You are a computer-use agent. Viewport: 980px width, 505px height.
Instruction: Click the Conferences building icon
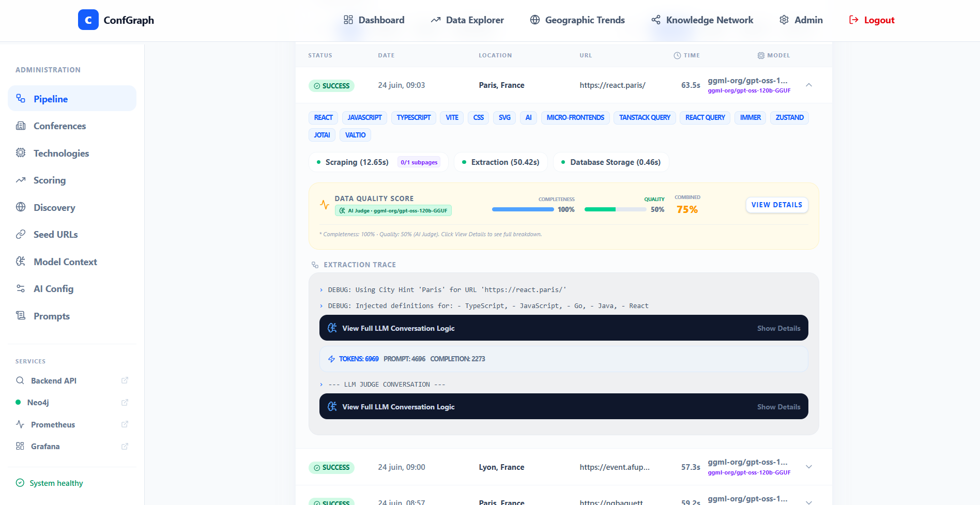21,126
